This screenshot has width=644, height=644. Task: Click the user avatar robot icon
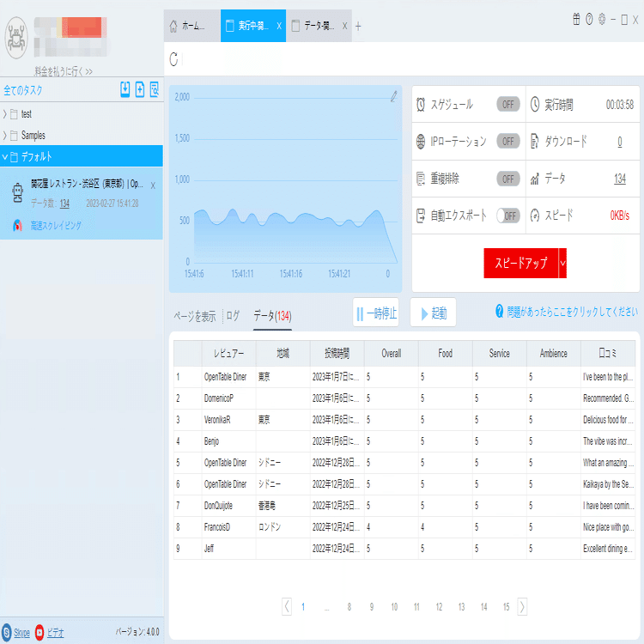point(16,38)
